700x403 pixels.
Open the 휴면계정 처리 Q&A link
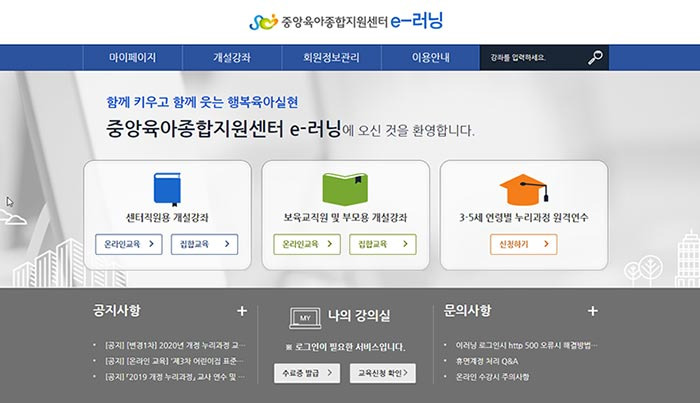487,361
